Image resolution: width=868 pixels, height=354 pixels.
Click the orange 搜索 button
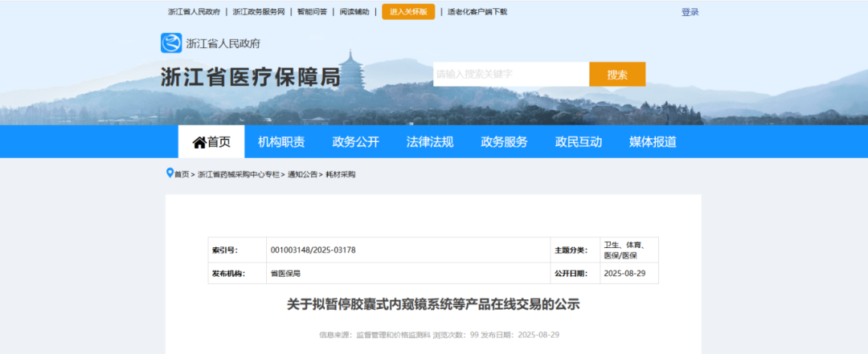tap(617, 74)
